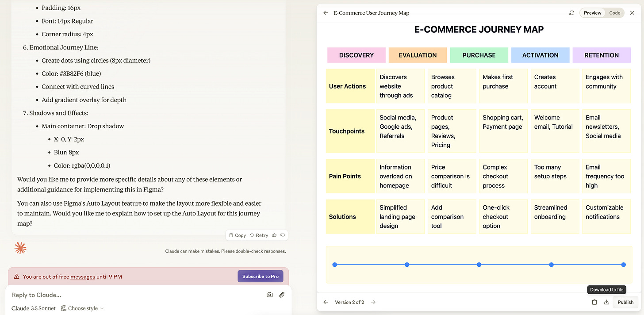
Task: Click 'Customizable notifications' cell
Action: click(x=607, y=217)
